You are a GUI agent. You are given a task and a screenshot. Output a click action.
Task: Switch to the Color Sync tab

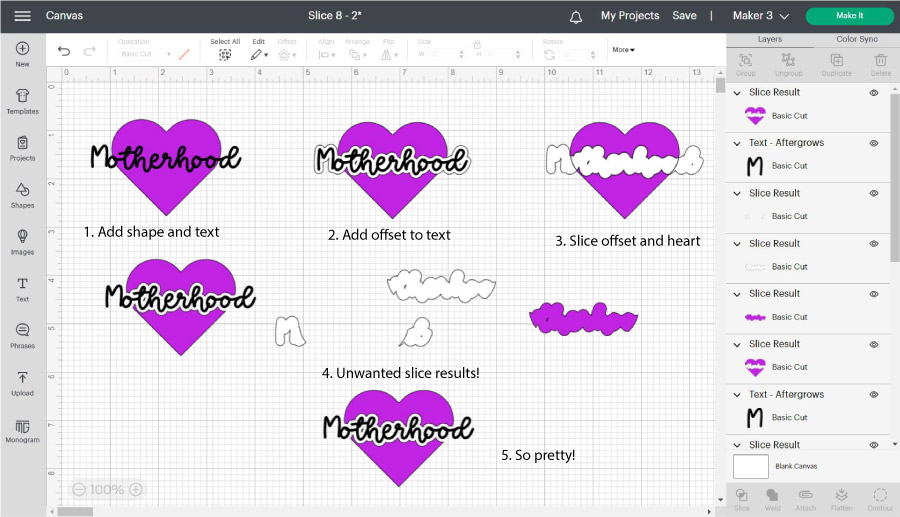[856, 39]
